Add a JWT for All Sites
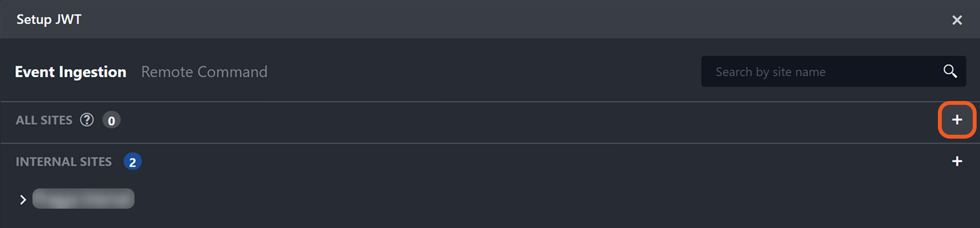This screenshot has width=980, height=228. pos(957,120)
